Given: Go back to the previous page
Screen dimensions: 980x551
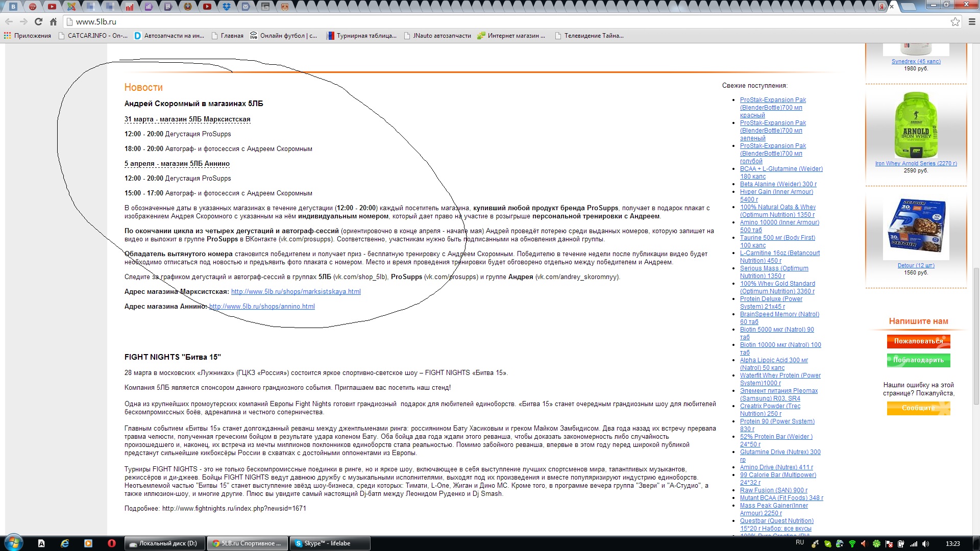Looking at the screenshot, I should point(9,21).
